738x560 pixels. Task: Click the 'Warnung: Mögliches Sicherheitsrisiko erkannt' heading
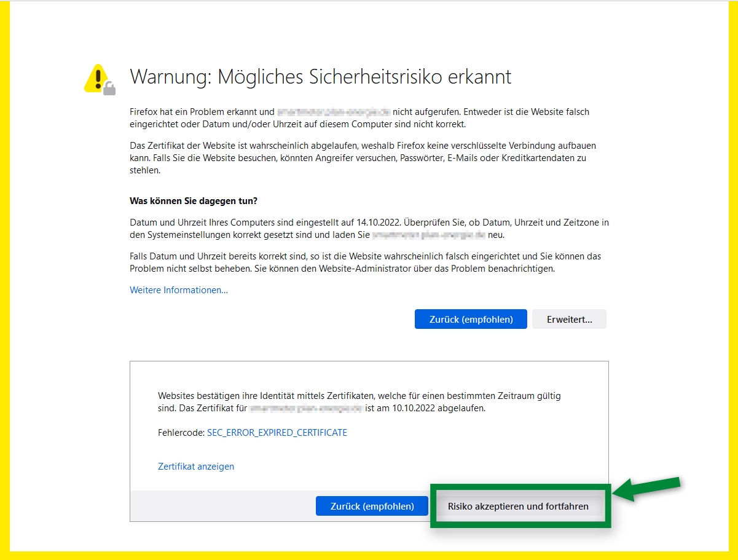[320, 77]
